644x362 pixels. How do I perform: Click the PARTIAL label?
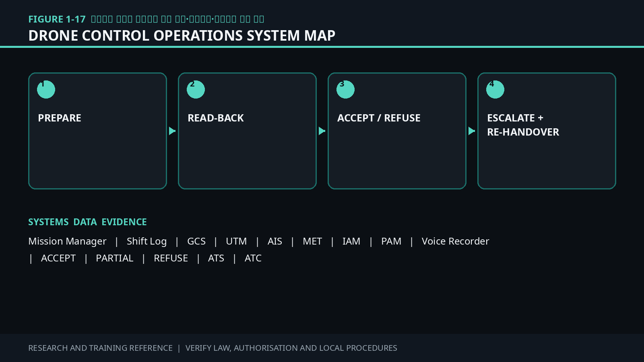point(114,258)
